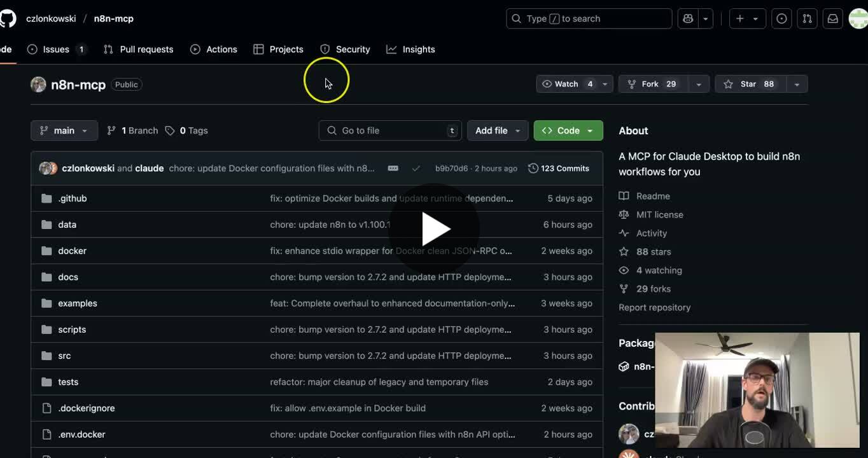
Task: Open claude commit author link
Action: coord(150,169)
